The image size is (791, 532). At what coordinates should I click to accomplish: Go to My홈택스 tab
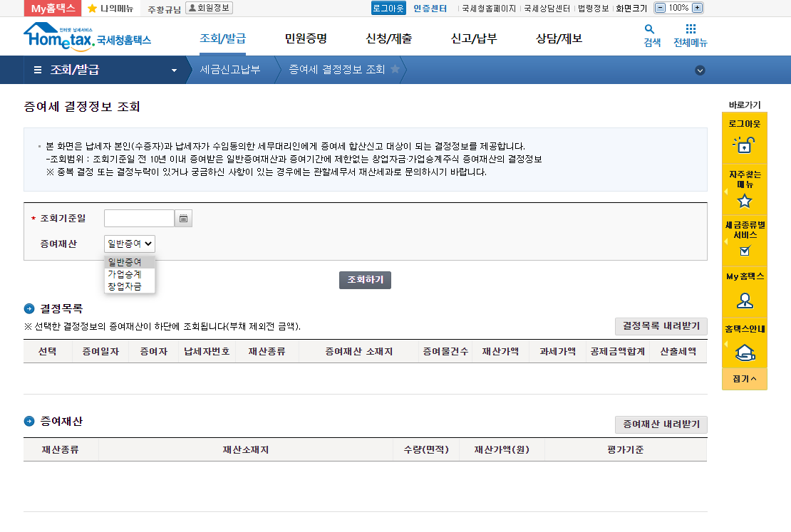pos(53,8)
